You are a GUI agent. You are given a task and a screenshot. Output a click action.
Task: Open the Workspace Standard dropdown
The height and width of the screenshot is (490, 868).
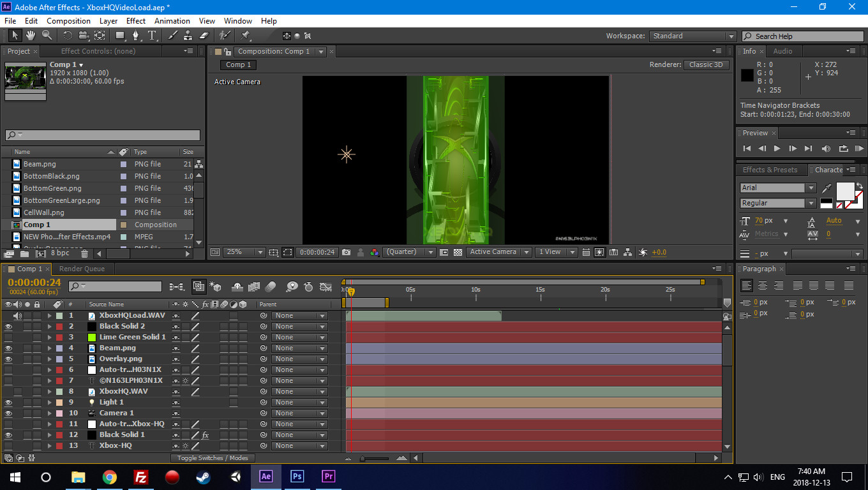coord(692,36)
